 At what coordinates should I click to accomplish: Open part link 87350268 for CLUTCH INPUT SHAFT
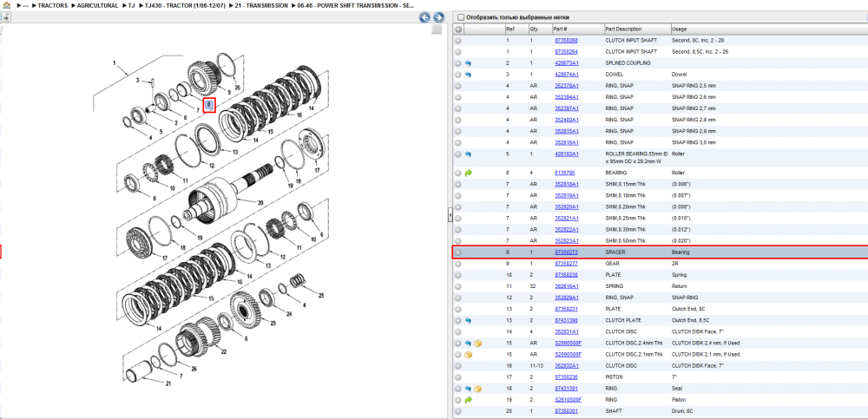pyautogui.click(x=566, y=41)
